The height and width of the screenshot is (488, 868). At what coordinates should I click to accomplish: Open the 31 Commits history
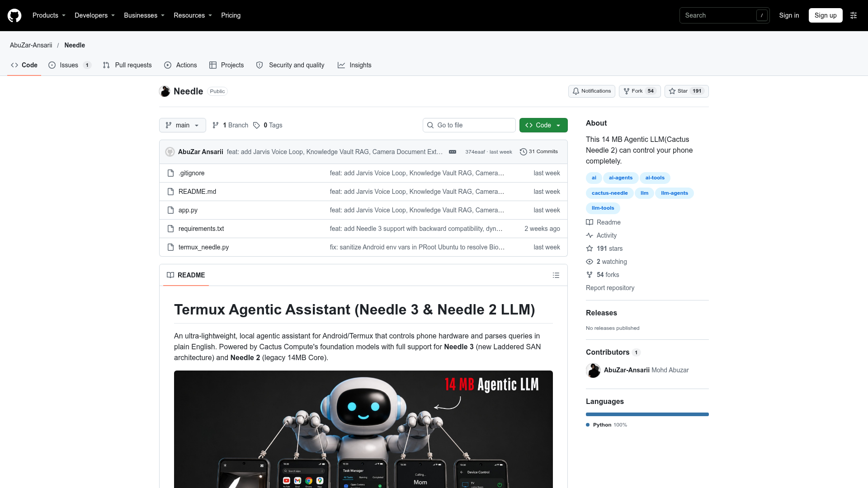(539, 152)
